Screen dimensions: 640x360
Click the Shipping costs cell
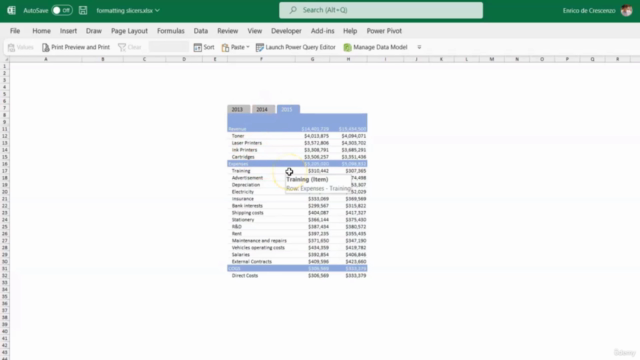click(248, 213)
